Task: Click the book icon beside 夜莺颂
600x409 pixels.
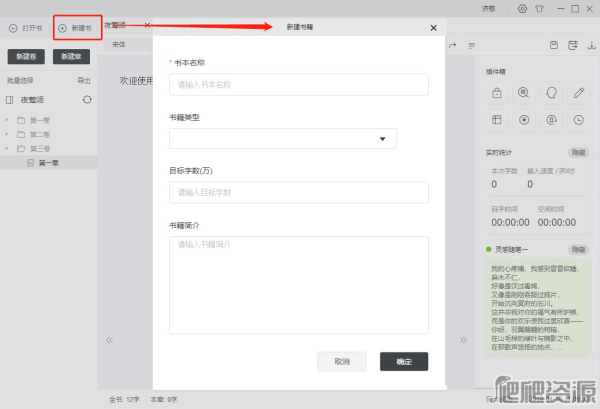Action: [10, 100]
